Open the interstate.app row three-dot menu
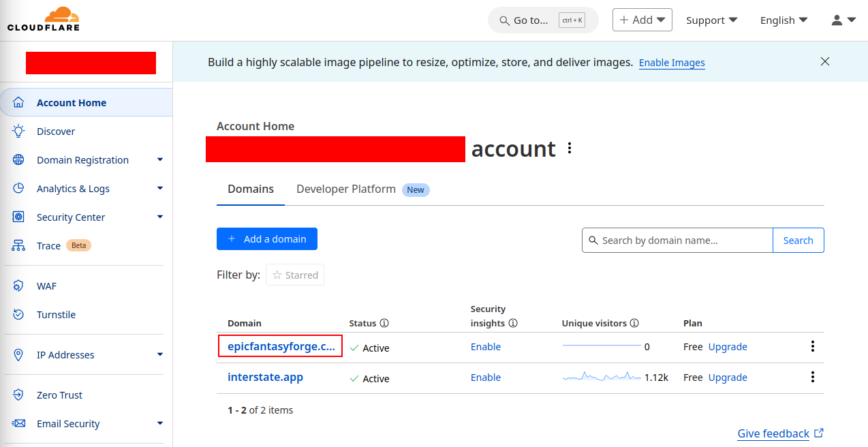 tap(812, 377)
